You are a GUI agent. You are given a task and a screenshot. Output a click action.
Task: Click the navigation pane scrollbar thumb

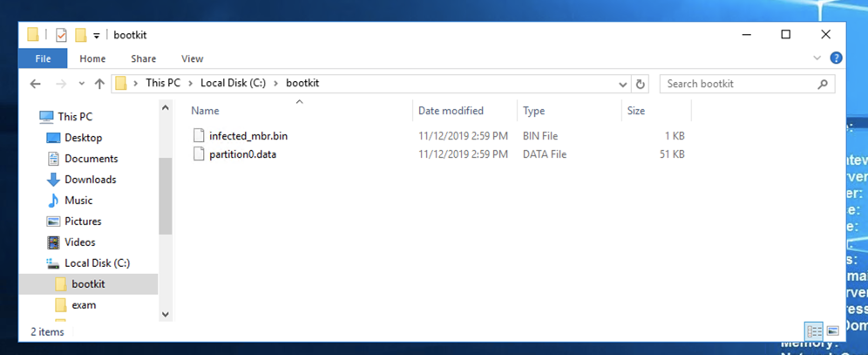pyautogui.click(x=165, y=195)
